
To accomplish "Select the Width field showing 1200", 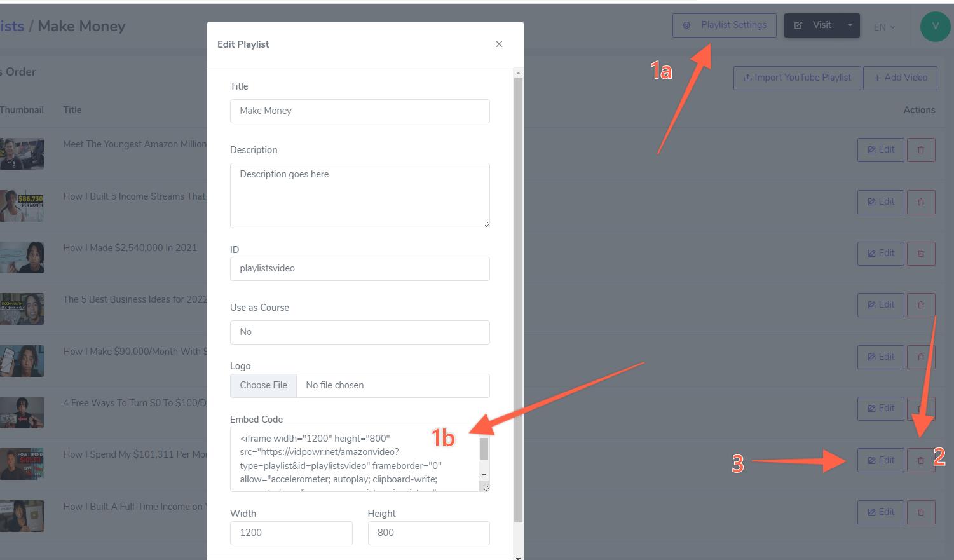I will click(291, 533).
